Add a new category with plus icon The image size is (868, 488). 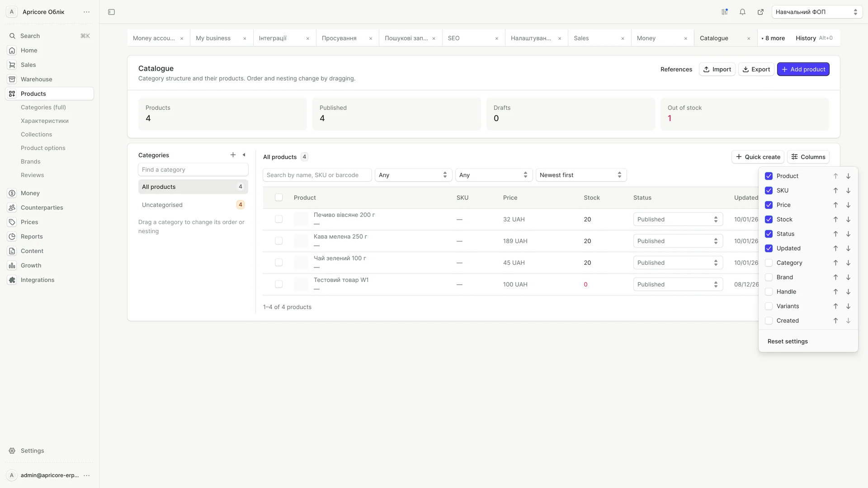233,155
